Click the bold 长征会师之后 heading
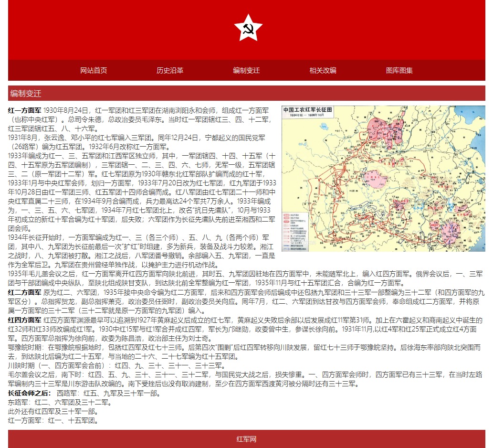Viewport: 493px width, 448px height. point(30,393)
